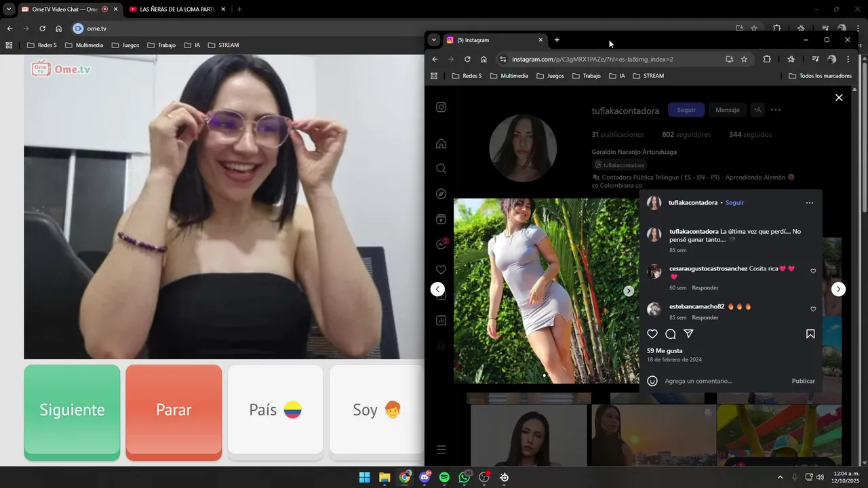Reload the Instagram page
The width and height of the screenshot is (868, 488).
[467, 59]
